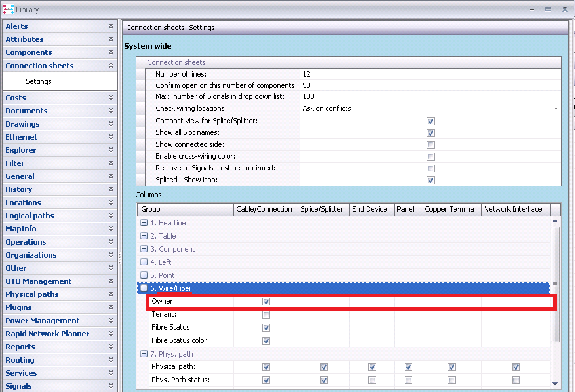The height and width of the screenshot is (392, 575).
Task: Open the Locations section
Action: (x=60, y=203)
